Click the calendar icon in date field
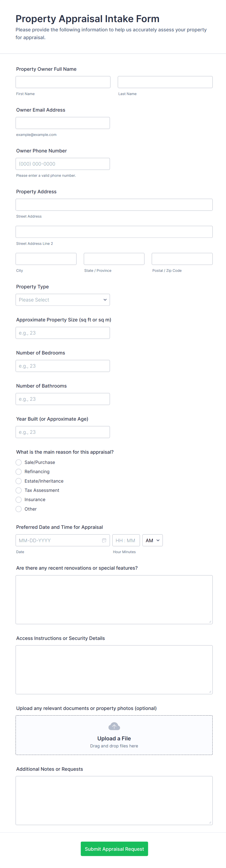 click(x=104, y=540)
